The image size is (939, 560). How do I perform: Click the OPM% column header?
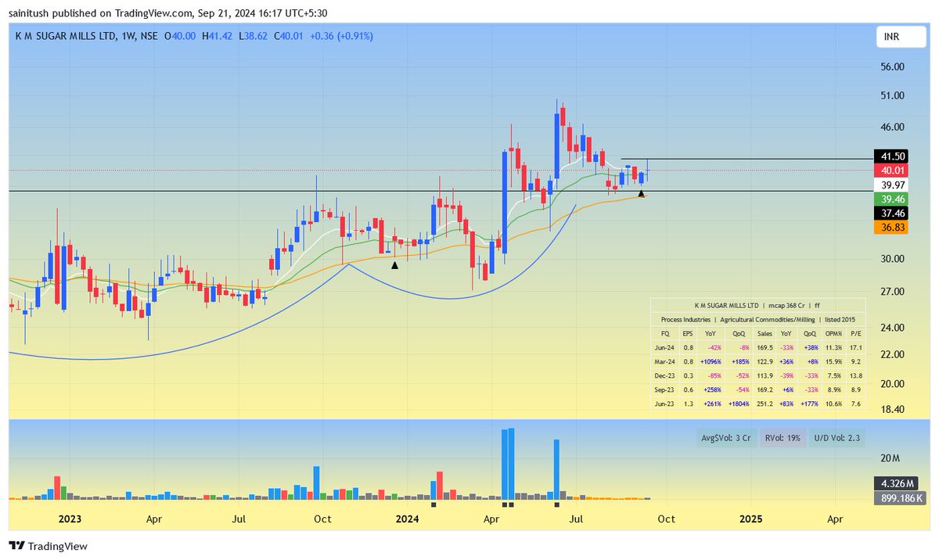click(833, 334)
